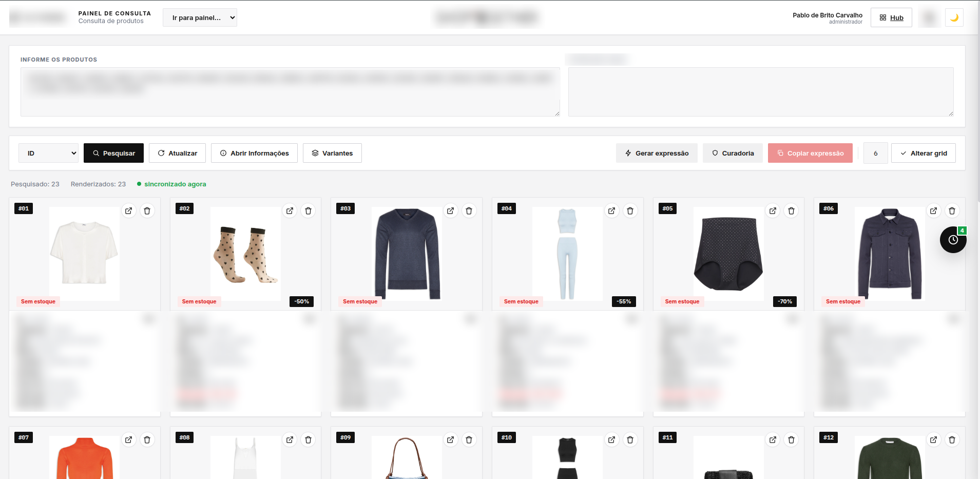Select the navy jacket thumbnail #06

890,254
